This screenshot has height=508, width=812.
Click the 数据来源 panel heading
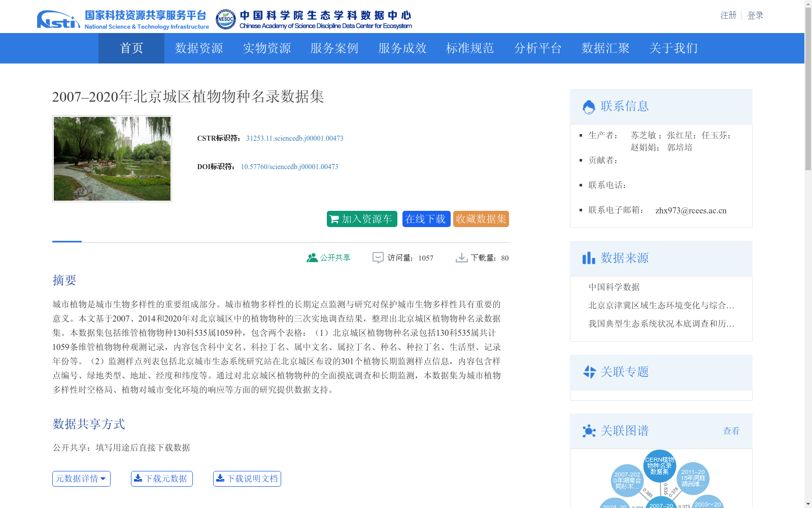(x=625, y=258)
